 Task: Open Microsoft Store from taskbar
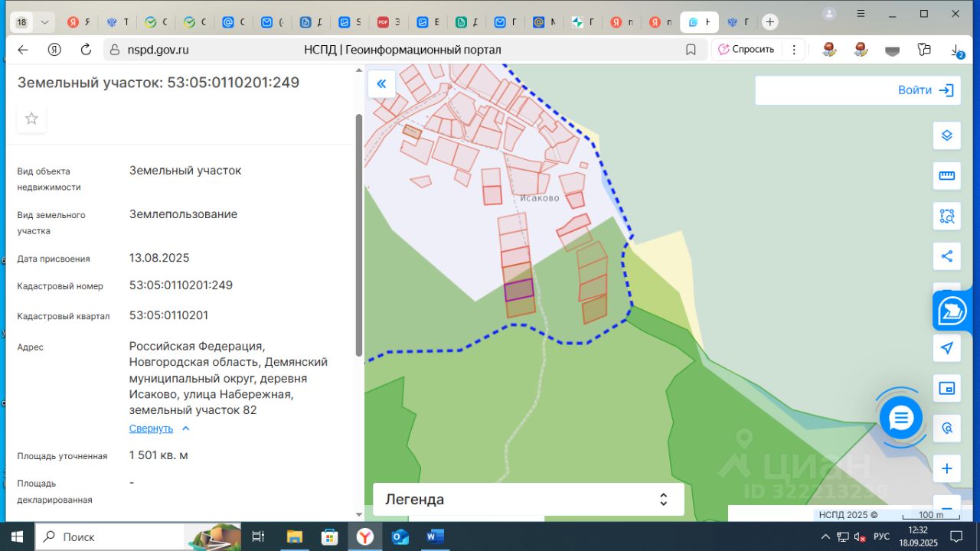click(x=329, y=536)
